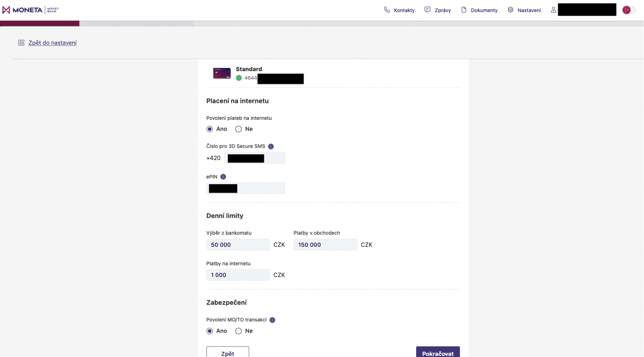Toggle the switch in top-right corner
Image resolution: width=644 pixels, height=357 pixels.
point(629,10)
